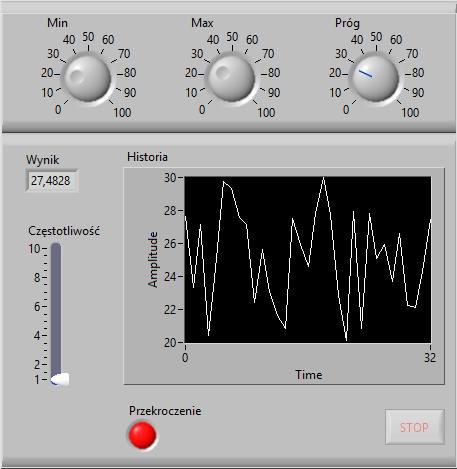
Task: Click the 70 mark on the Próg knob
Action: 412,54
